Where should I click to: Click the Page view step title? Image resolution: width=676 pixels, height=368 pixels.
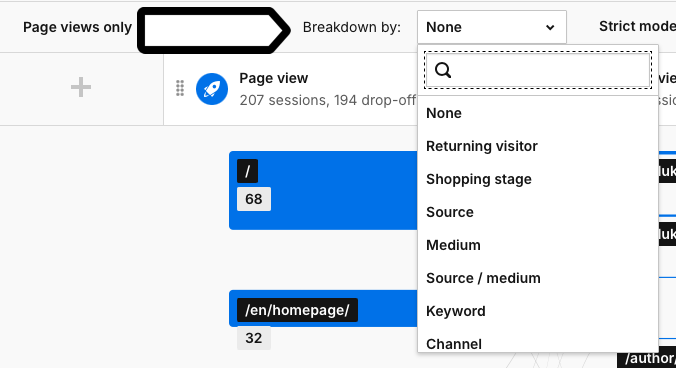coord(274,78)
